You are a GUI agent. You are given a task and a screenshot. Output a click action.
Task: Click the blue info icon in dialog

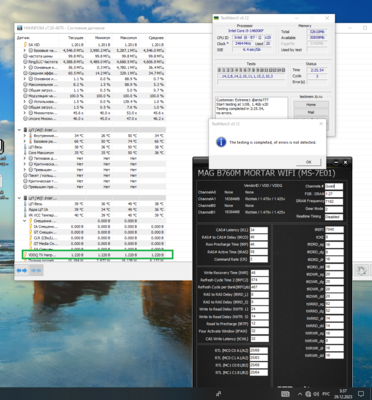pos(221,142)
